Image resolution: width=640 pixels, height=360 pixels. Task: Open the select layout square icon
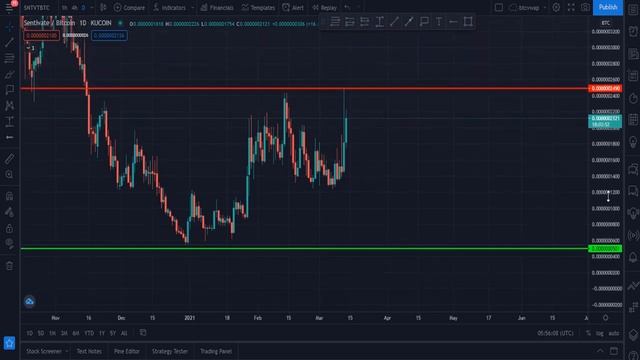point(498,7)
